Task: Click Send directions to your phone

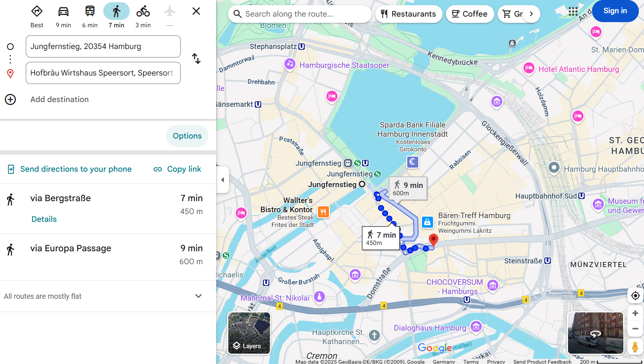Action: click(76, 169)
